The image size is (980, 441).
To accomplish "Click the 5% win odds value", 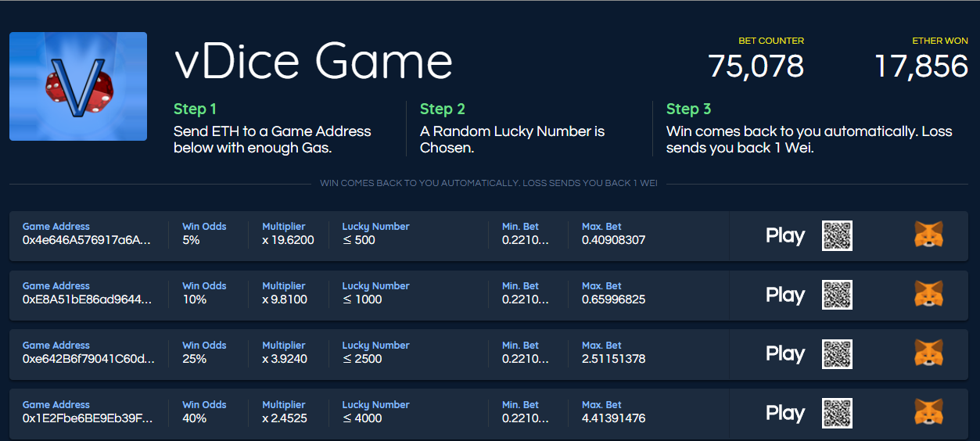I will point(191,240).
